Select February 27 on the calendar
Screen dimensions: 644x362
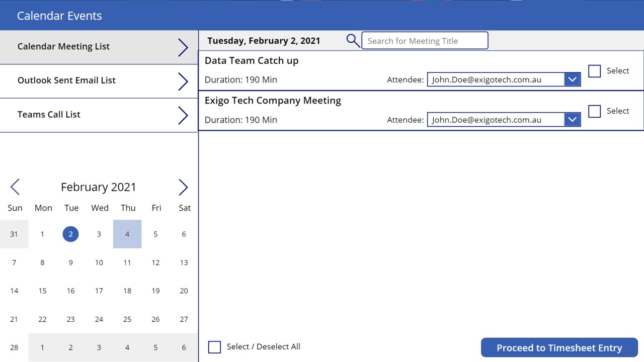(184, 319)
